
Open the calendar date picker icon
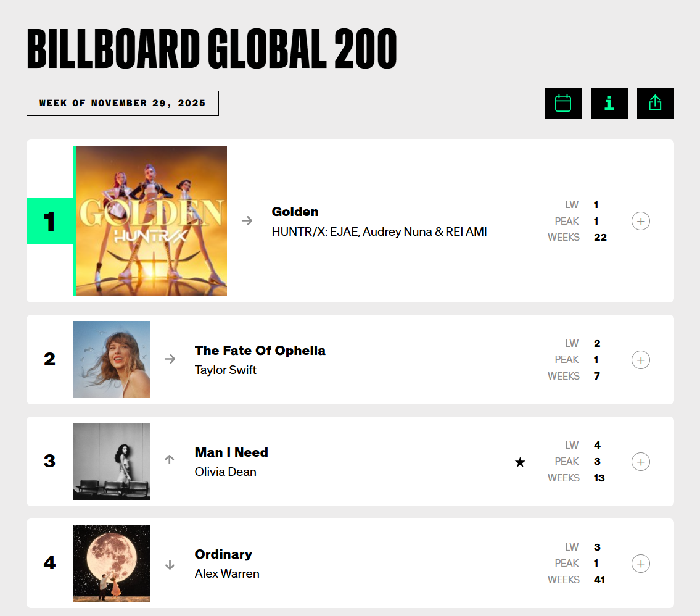pyautogui.click(x=562, y=104)
